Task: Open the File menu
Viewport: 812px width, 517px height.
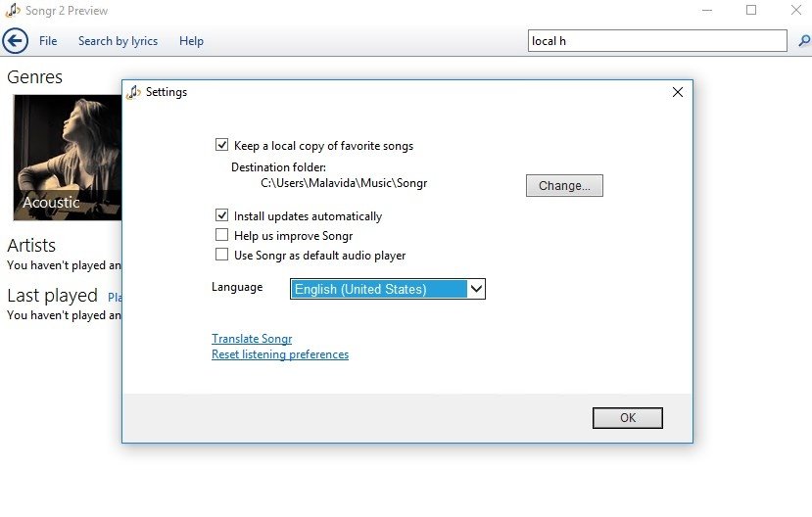Action: pos(48,41)
